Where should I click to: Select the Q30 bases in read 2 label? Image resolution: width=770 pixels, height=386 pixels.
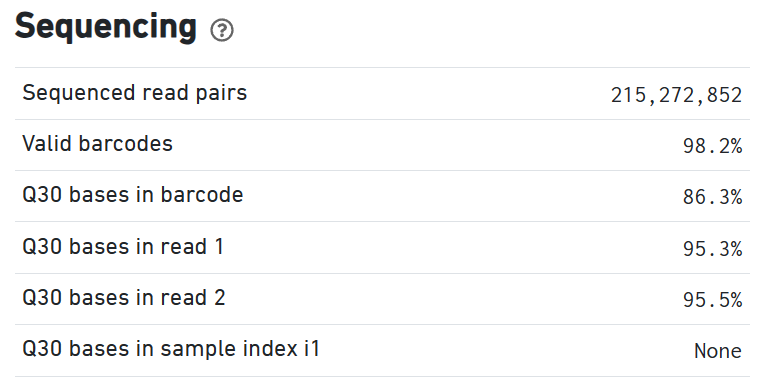coord(124,298)
